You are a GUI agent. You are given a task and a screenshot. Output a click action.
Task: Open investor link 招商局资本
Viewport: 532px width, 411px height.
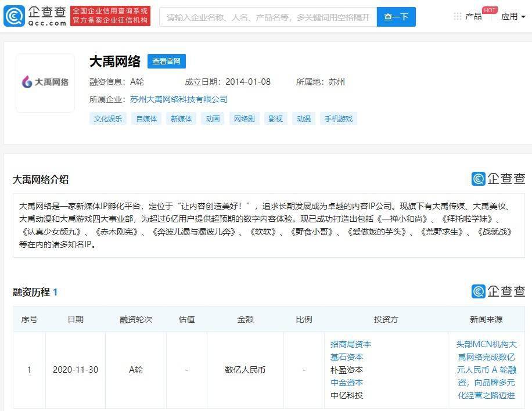click(351, 344)
